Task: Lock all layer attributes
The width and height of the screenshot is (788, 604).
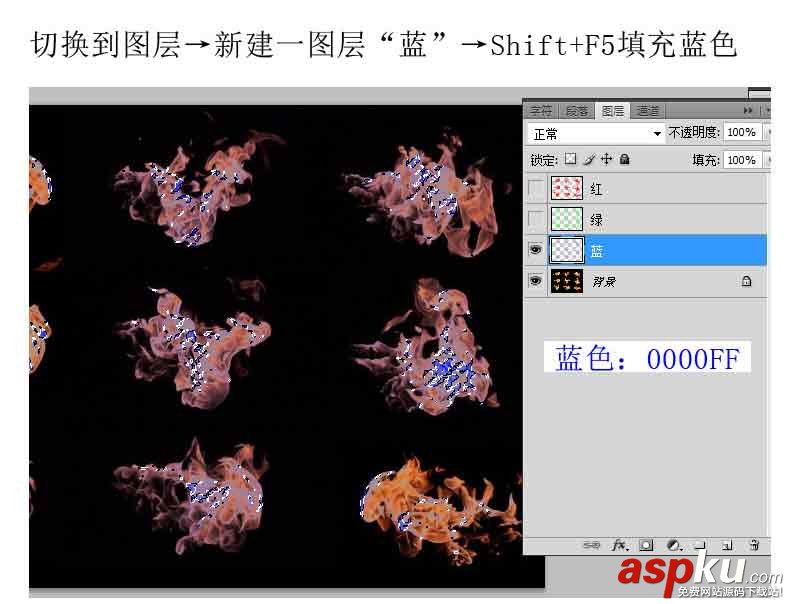Action: 625,159
